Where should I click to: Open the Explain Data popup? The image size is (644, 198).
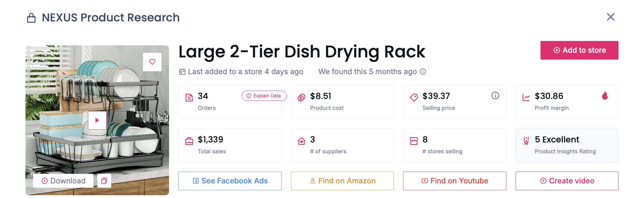click(x=264, y=96)
